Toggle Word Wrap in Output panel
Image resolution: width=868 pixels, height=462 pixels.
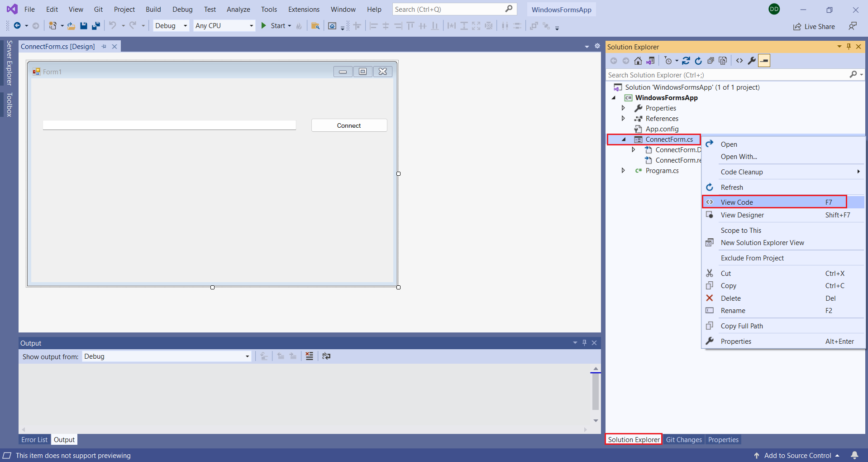point(326,356)
